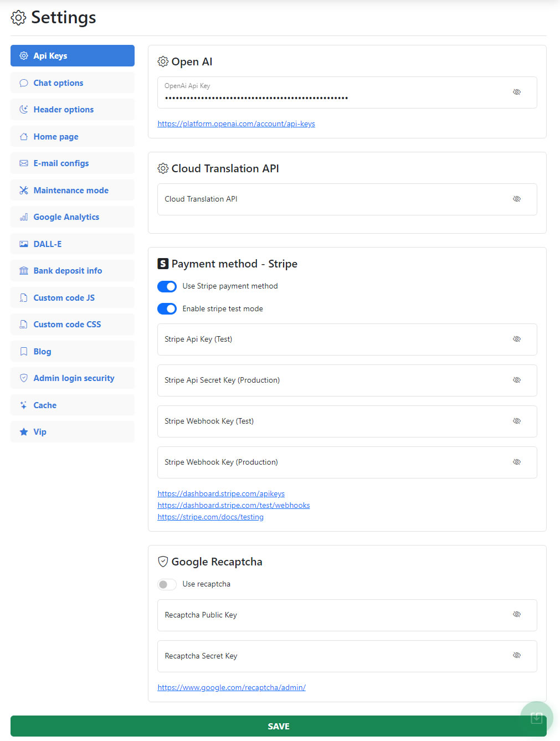Reveal the Stripe Webhook Key (Production) value
Viewport: 560px width, 741px height.
(516, 462)
